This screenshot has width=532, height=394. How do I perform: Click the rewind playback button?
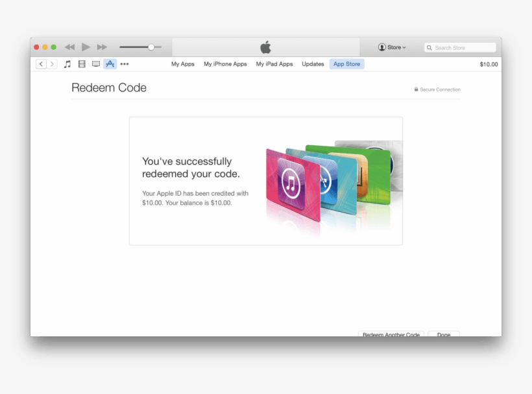tap(69, 47)
